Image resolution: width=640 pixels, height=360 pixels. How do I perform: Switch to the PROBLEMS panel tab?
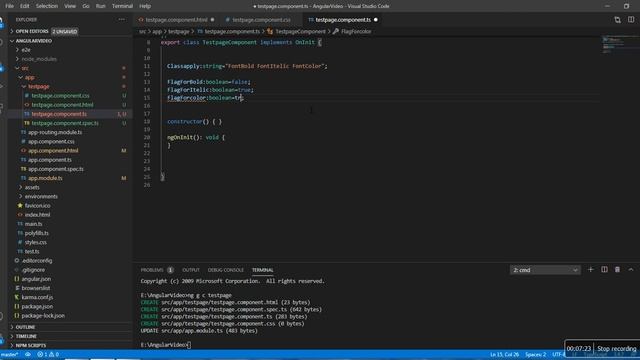pyautogui.click(x=152, y=270)
